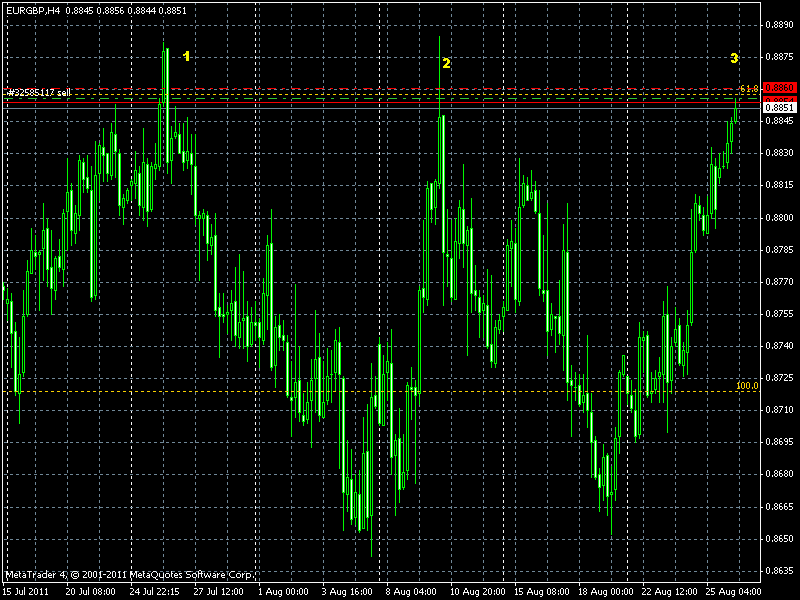Viewport: 800px width, 600px height.
Task: Click the 0.8635 price axis value
Action: pyautogui.click(x=780, y=570)
